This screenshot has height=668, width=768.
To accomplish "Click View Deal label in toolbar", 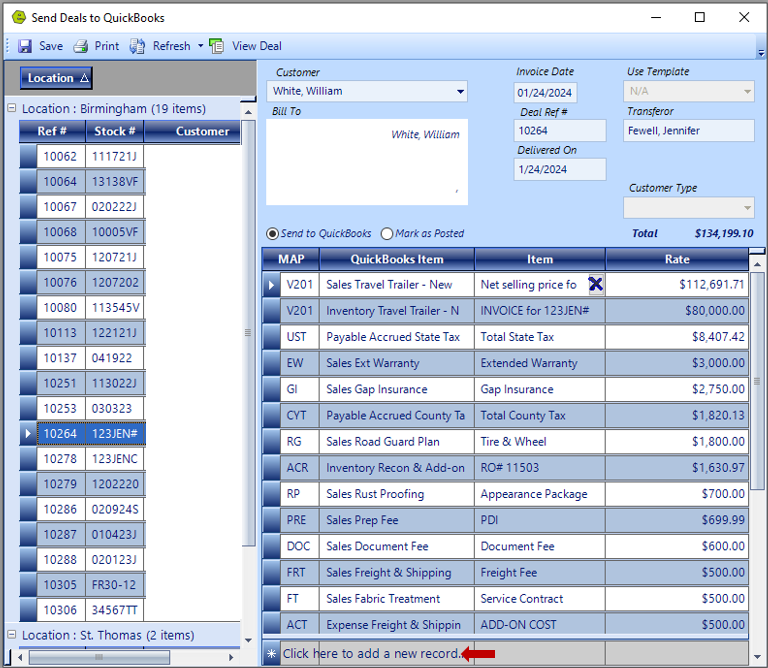I will [x=257, y=46].
